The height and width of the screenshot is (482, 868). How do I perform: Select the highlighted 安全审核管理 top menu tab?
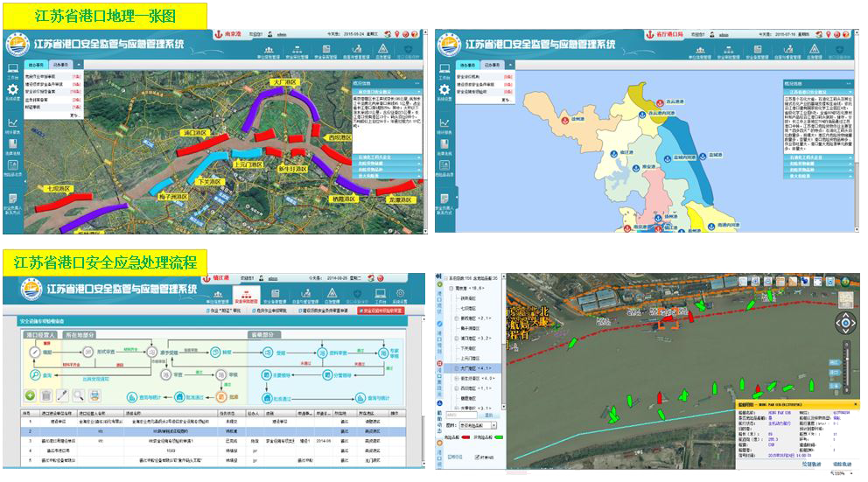246,296
